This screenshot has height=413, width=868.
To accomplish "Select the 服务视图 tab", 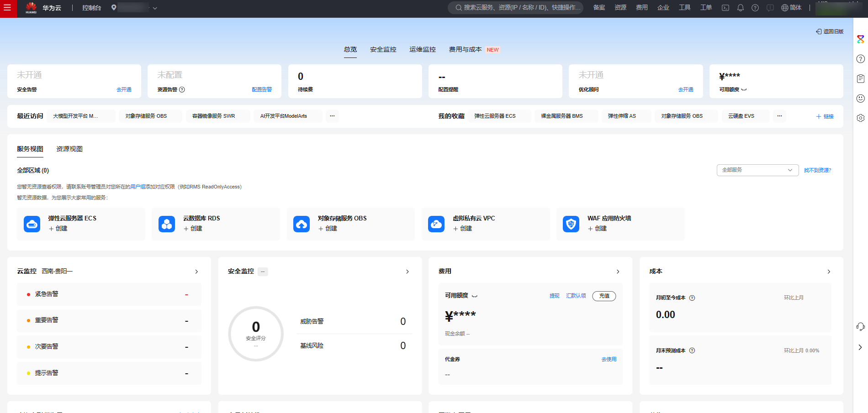I will coord(30,149).
